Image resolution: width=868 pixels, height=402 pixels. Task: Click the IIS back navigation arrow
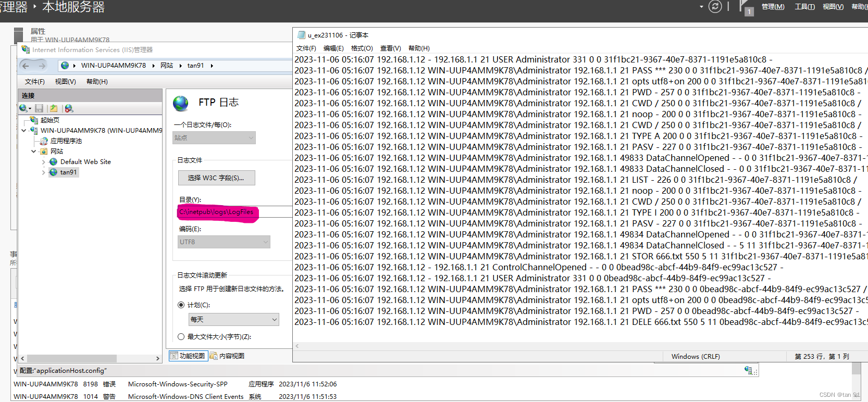click(x=25, y=66)
